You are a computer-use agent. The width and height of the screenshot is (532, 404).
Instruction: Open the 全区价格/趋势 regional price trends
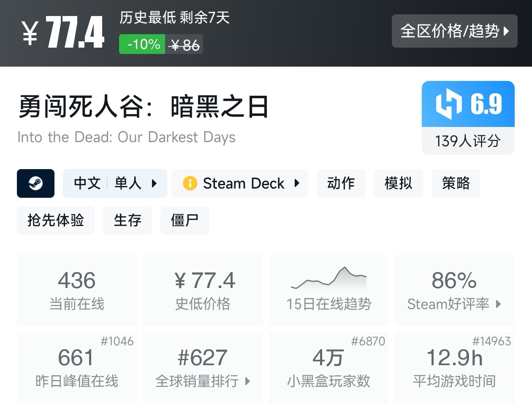pyautogui.click(x=454, y=31)
